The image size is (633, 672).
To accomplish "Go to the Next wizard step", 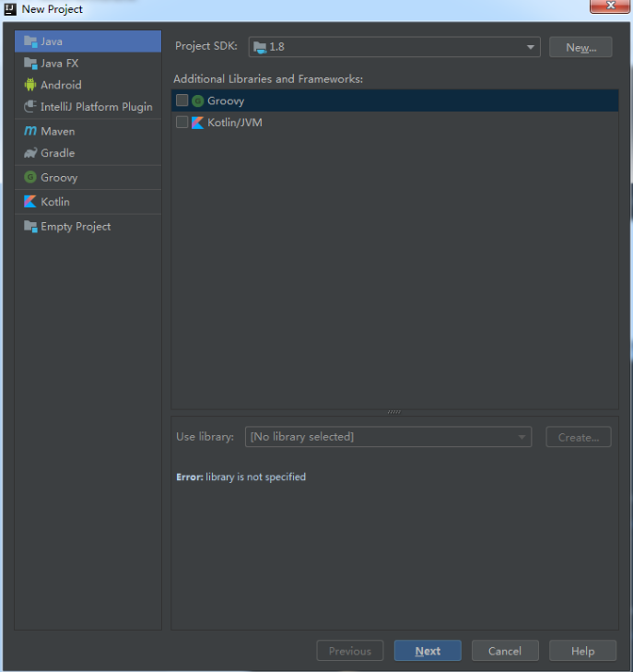I will coord(428,651).
